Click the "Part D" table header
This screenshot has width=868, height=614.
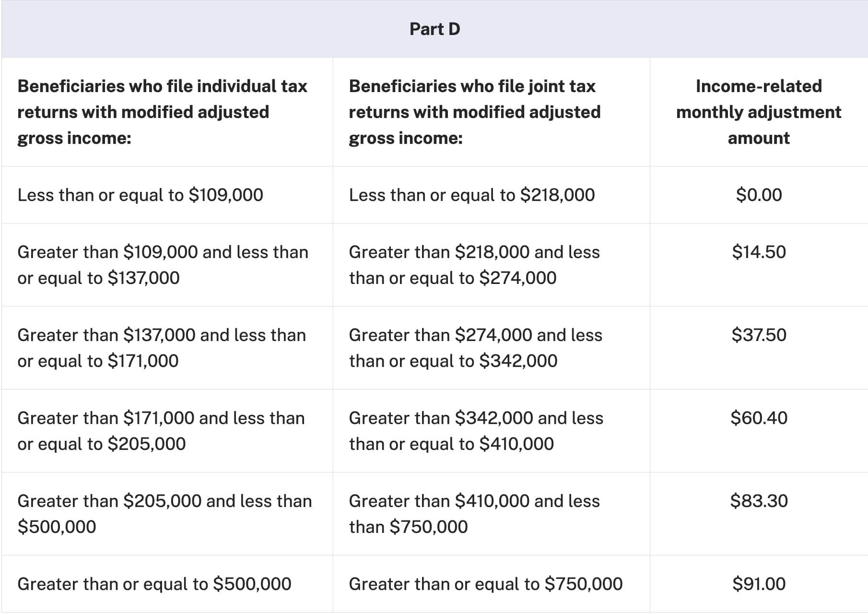pyautogui.click(x=434, y=29)
